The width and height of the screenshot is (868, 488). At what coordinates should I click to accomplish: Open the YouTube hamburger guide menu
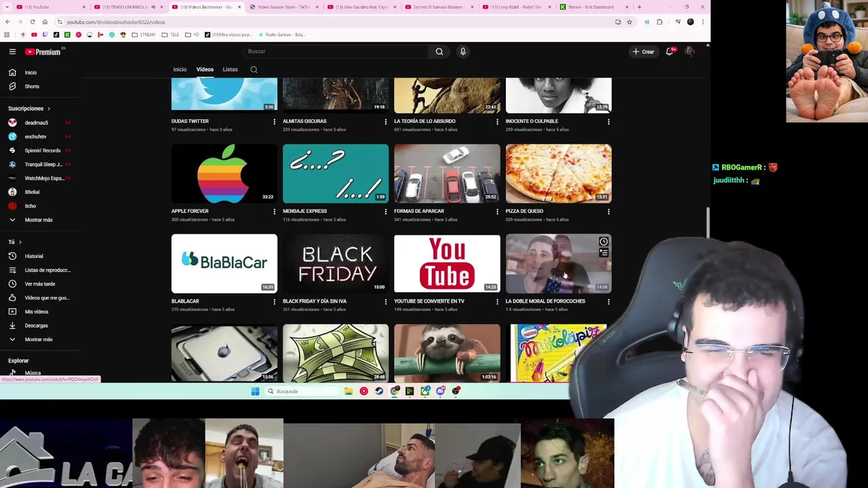pos(12,52)
